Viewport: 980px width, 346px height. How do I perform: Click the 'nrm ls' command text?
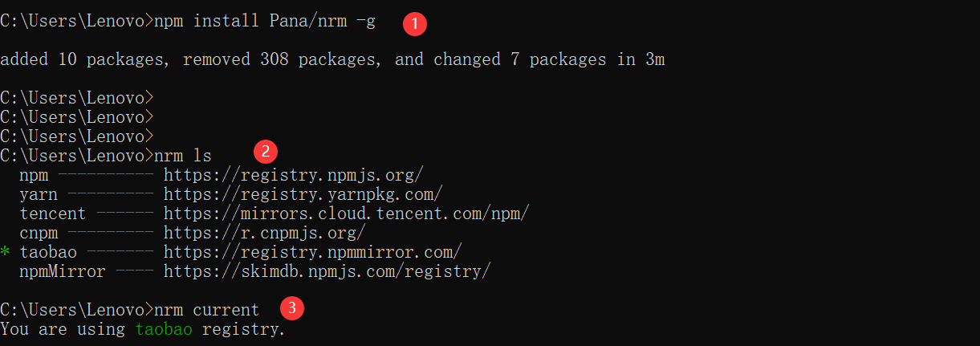tap(183, 156)
